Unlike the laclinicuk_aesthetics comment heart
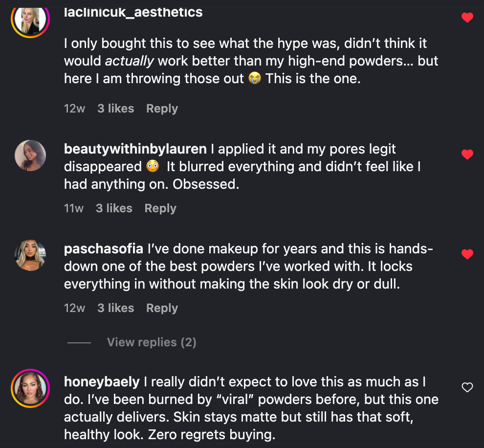Viewport: 484px width, 448px height. point(467,18)
